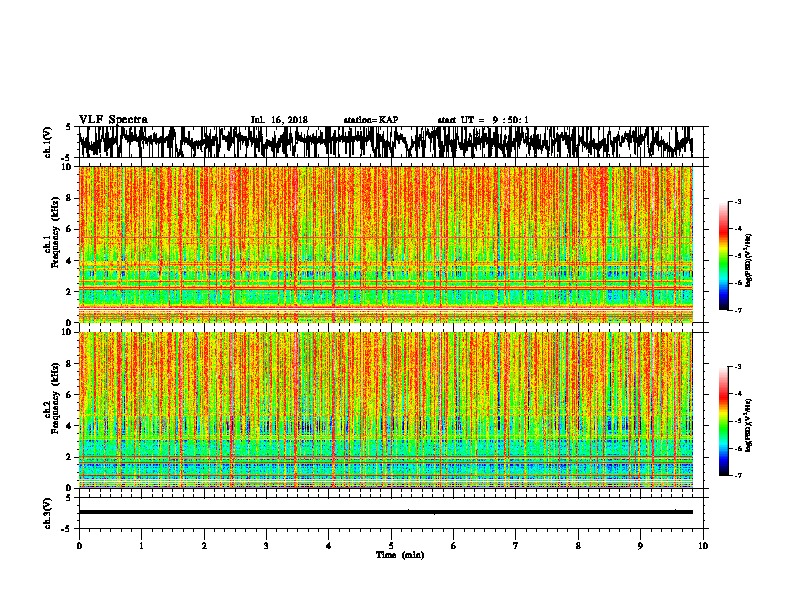Click time axis tick label "10"
The height and width of the screenshot is (612, 792).
pos(703,546)
